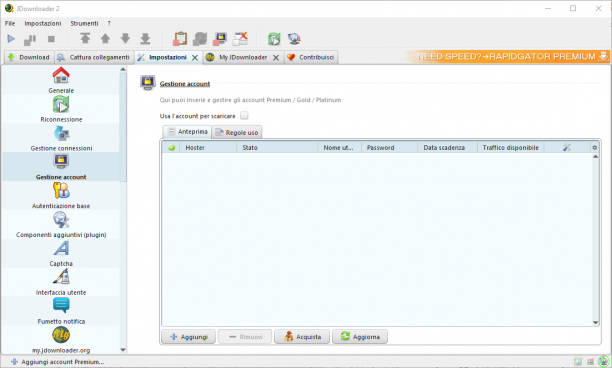
Task: Move selection down one position
Action: click(x=125, y=38)
